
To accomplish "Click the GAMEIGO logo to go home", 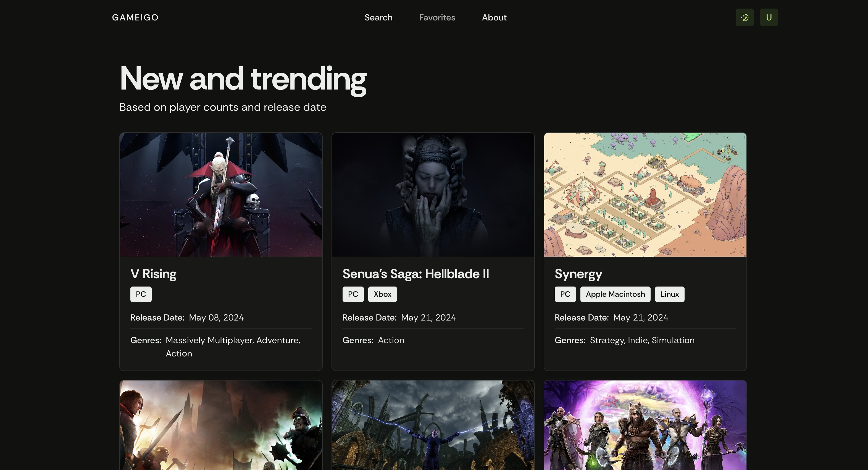I will tap(135, 17).
